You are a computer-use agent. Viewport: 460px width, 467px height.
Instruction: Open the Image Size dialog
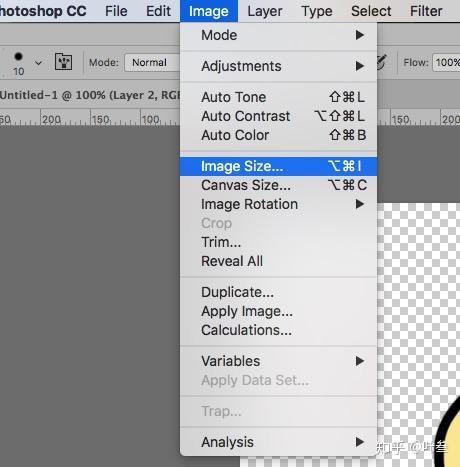[278, 166]
